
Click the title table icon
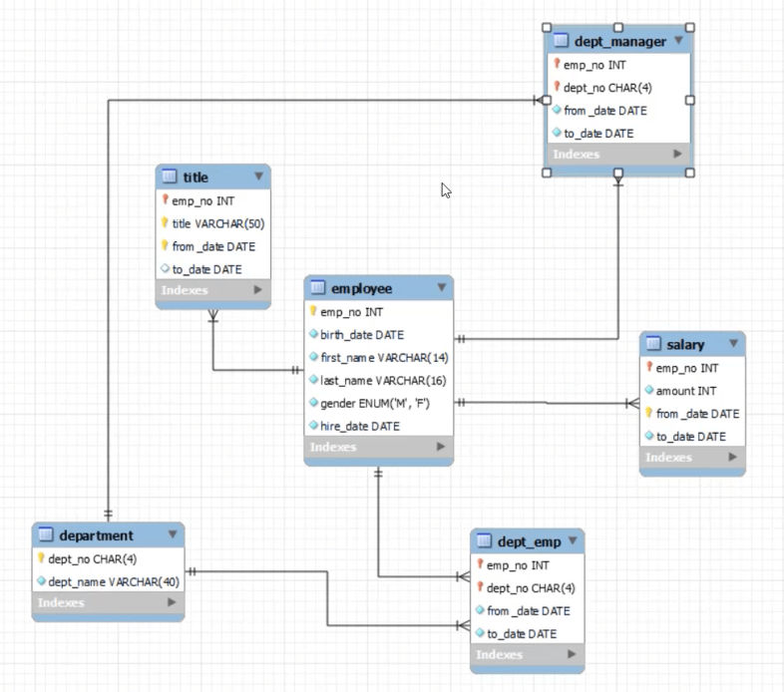pyautogui.click(x=170, y=176)
